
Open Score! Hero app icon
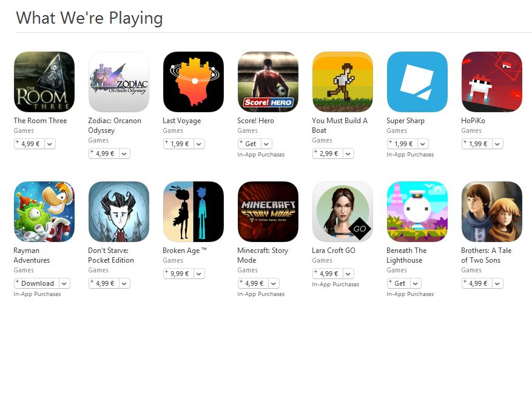(x=268, y=82)
